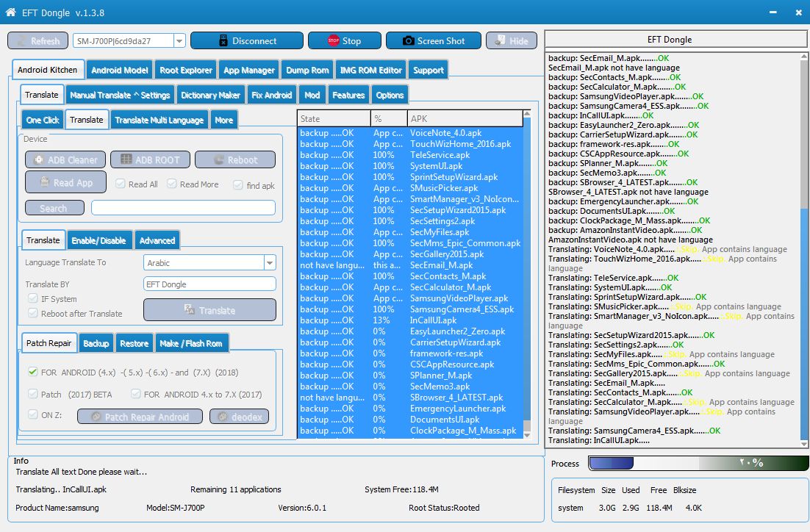Click the Read App phone icon
This screenshot has height=532, width=810.
[x=44, y=182]
